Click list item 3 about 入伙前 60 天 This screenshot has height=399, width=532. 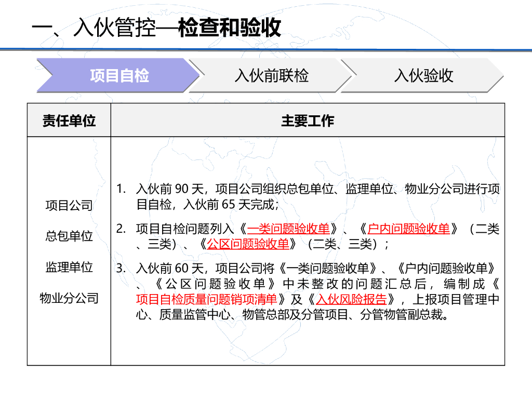click(x=308, y=291)
